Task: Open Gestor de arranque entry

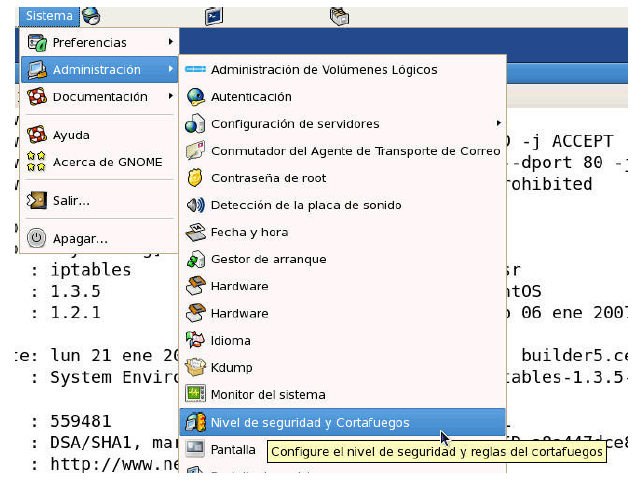Action: click(x=268, y=259)
